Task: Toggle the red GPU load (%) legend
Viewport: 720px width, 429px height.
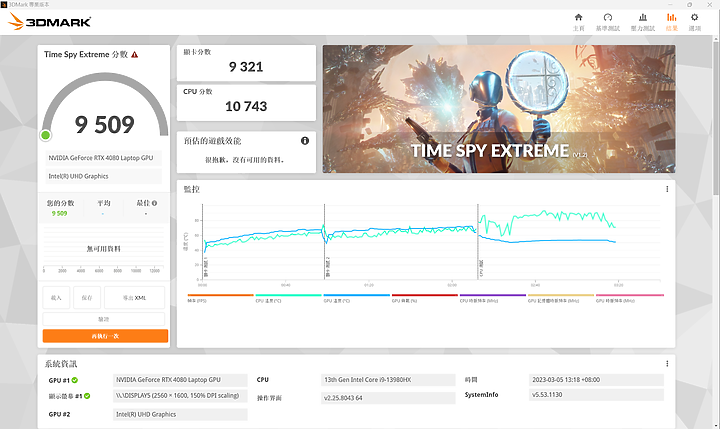Action: pos(425,298)
